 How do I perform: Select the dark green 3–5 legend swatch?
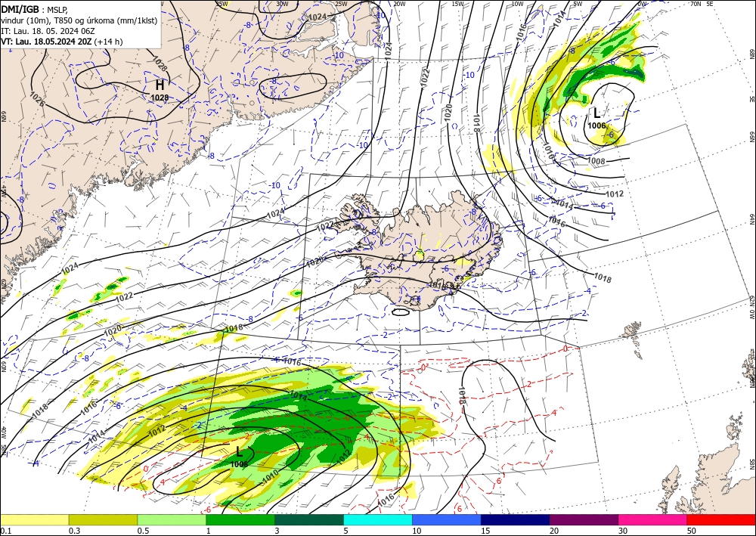[x=309, y=519]
